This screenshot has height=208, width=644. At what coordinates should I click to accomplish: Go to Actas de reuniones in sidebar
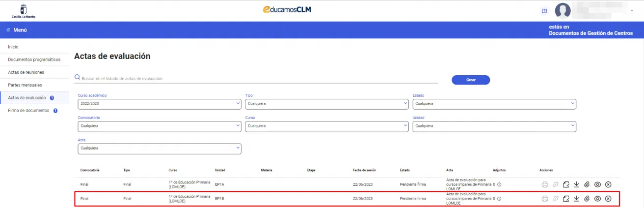[26, 72]
